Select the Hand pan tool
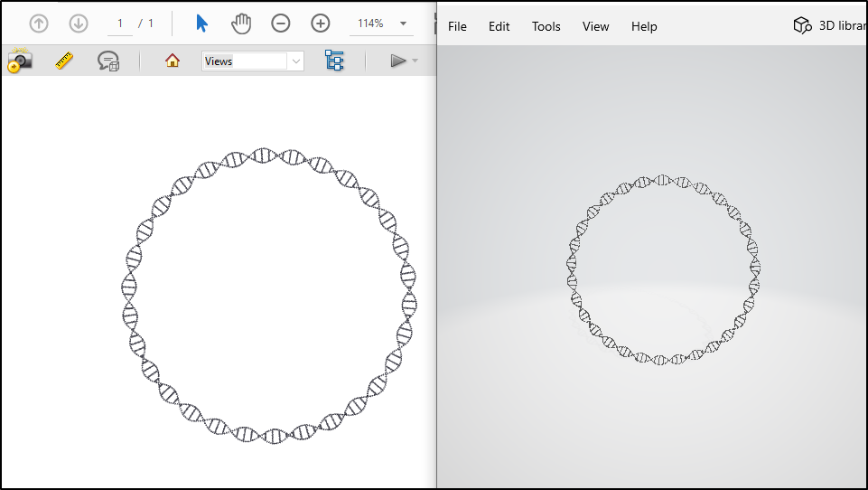This screenshot has height=490, width=868. point(241,24)
